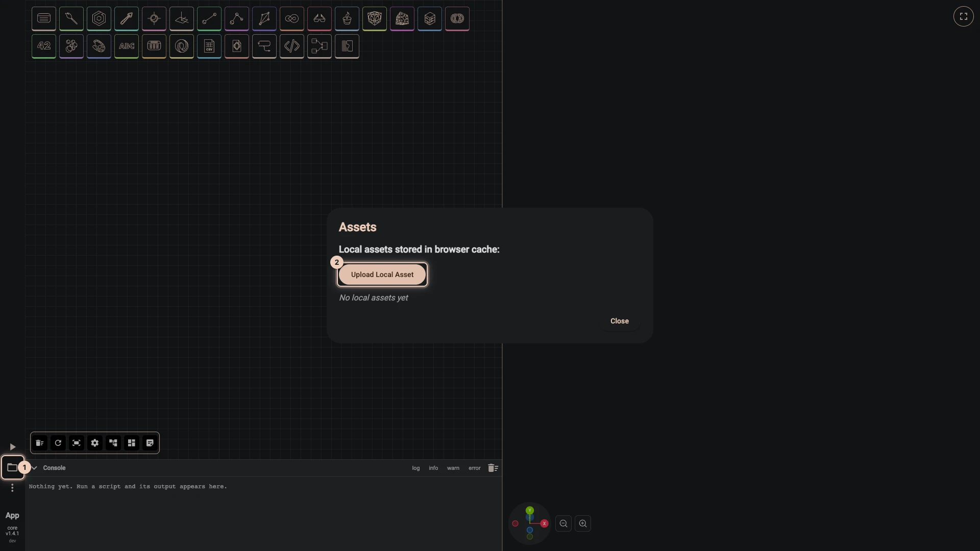Click the X axis on the orientation gizmo
This screenshot has height=551, width=980.
click(545, 523)
